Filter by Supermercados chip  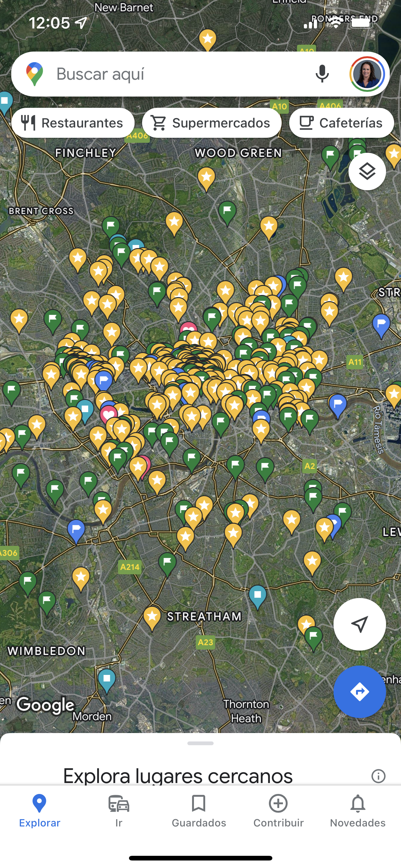point(212,123)
